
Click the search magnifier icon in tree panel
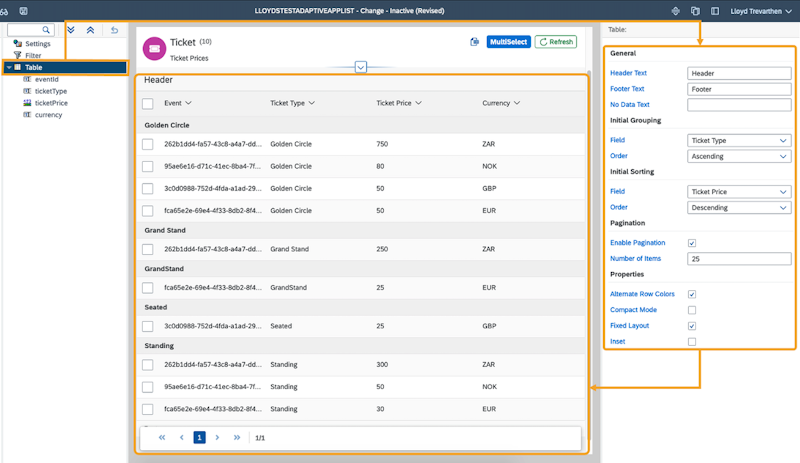coord(46,30)
